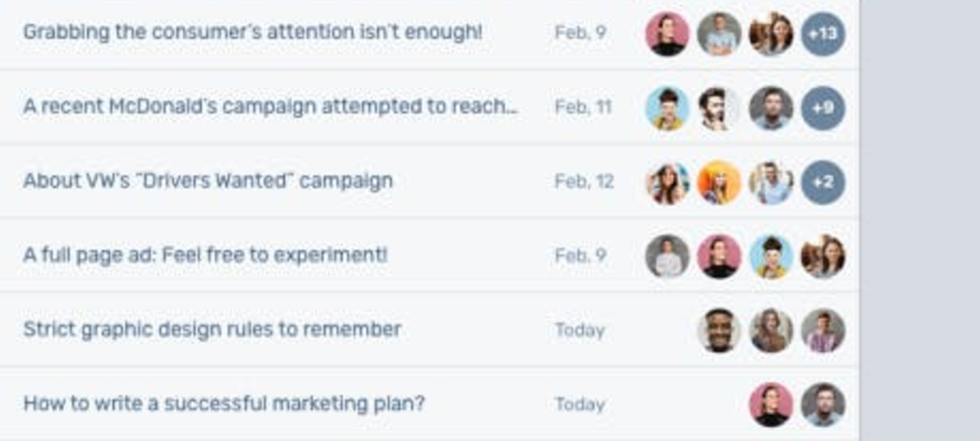Click last avatar in full page ad row
Screen dimensions: 980x441
click(823, 256)
